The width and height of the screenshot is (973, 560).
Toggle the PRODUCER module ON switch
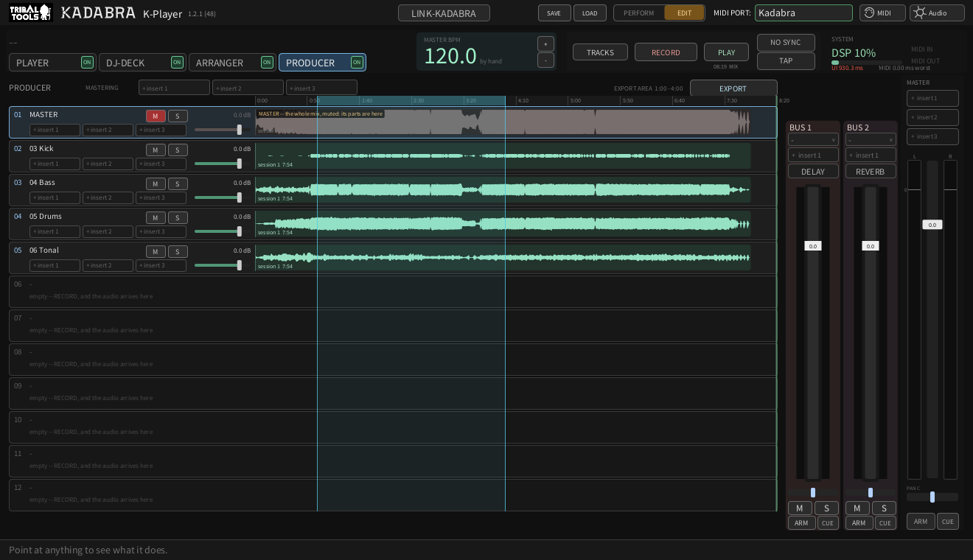click(x=357, y=63)
